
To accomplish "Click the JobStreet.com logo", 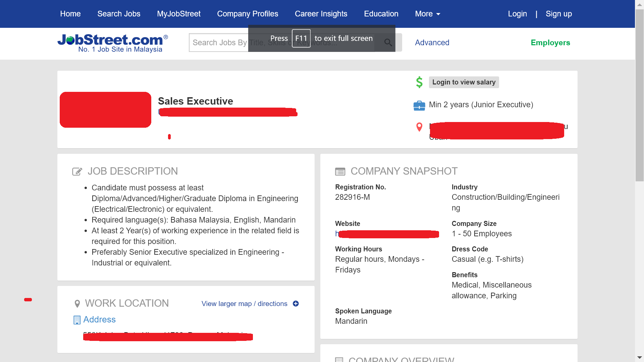I will click(113, 43).
